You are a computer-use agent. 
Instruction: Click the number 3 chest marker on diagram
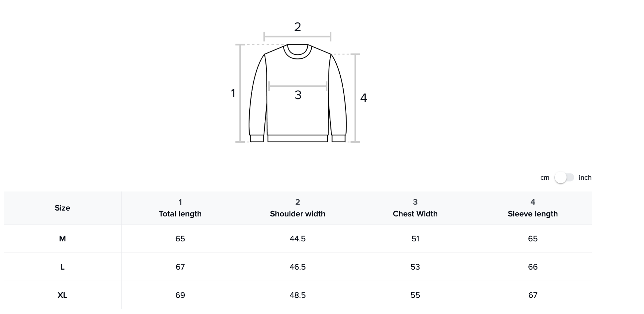(298, 95)
